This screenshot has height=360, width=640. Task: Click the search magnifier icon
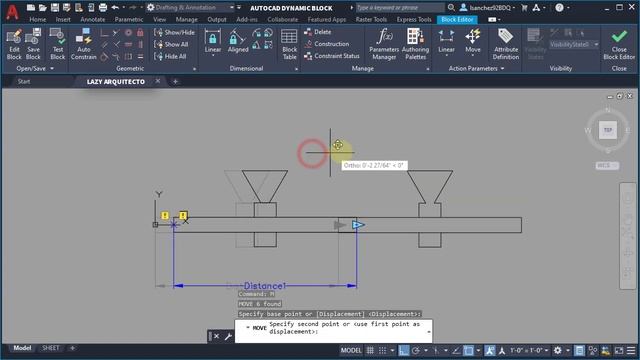[x=451, y=7]
